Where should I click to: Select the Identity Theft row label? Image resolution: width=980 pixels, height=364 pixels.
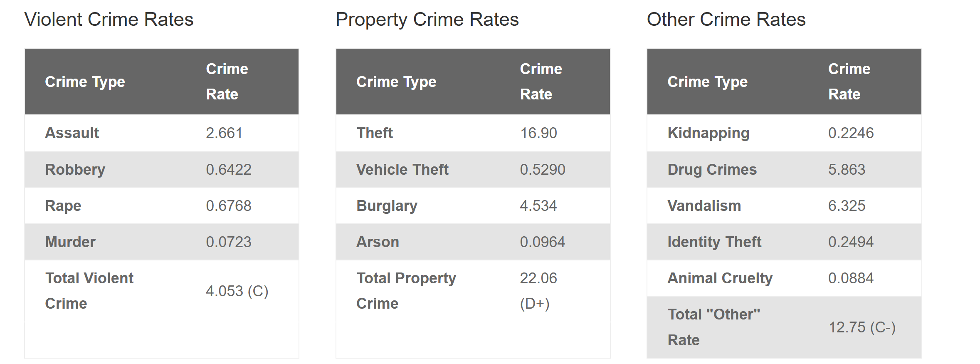point(714,242)
